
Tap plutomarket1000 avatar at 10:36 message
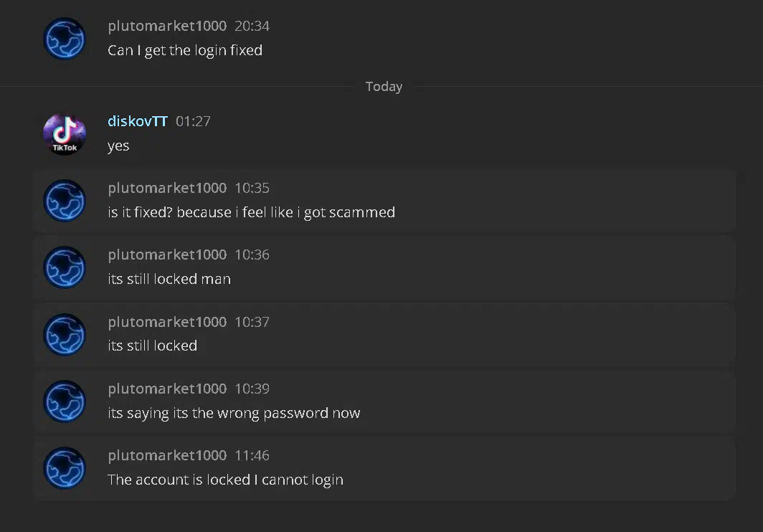click(x=65, y=267)
